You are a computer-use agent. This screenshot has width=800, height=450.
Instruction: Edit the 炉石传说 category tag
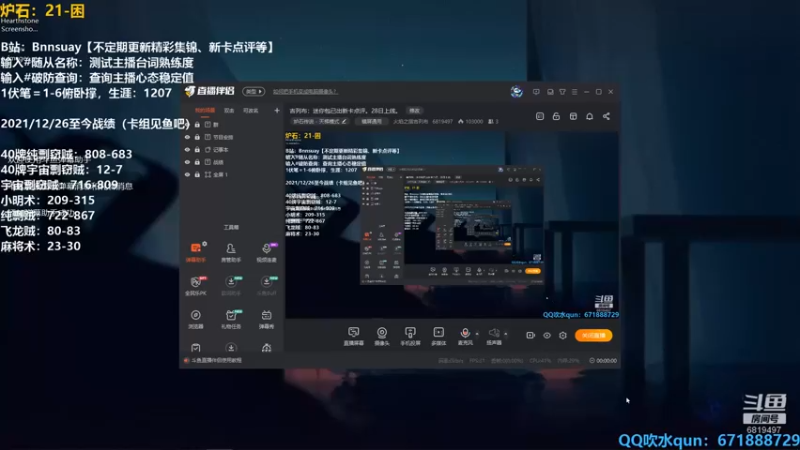pyautogui.click(x=320, y=121)
